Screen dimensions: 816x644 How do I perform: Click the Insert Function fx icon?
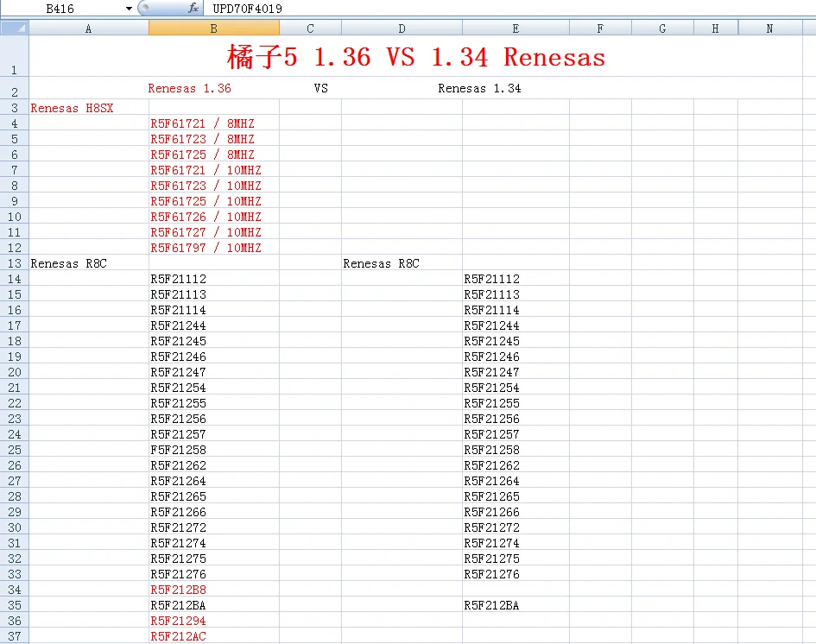tap(193, 8)
